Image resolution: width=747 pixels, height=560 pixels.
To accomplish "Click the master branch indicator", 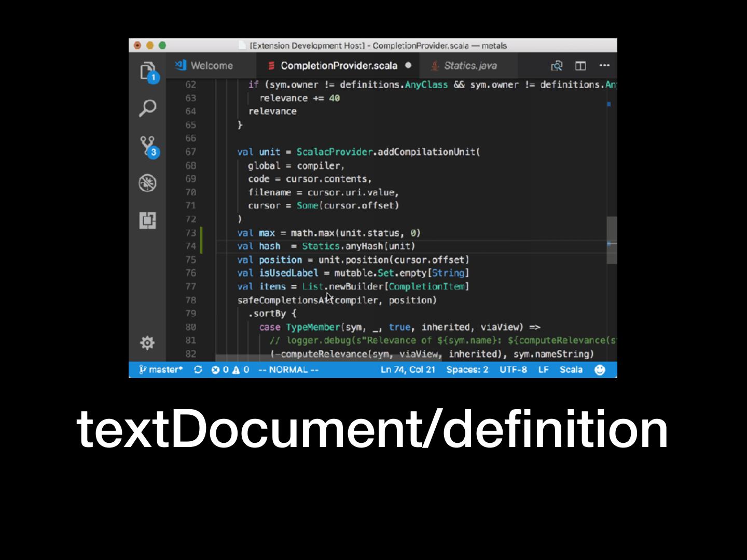I will pyautogui.click(x=161, y=370).
